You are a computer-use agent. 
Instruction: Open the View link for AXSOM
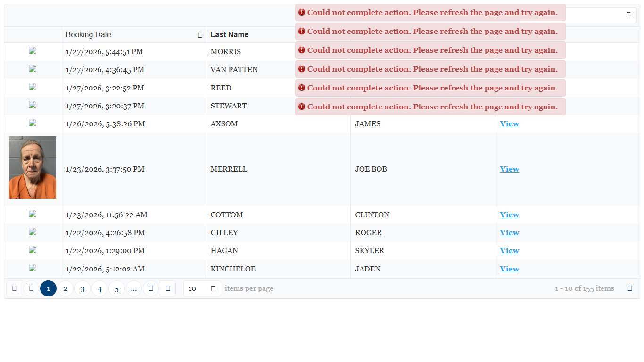pyautogui.click(x=509, y=124)
